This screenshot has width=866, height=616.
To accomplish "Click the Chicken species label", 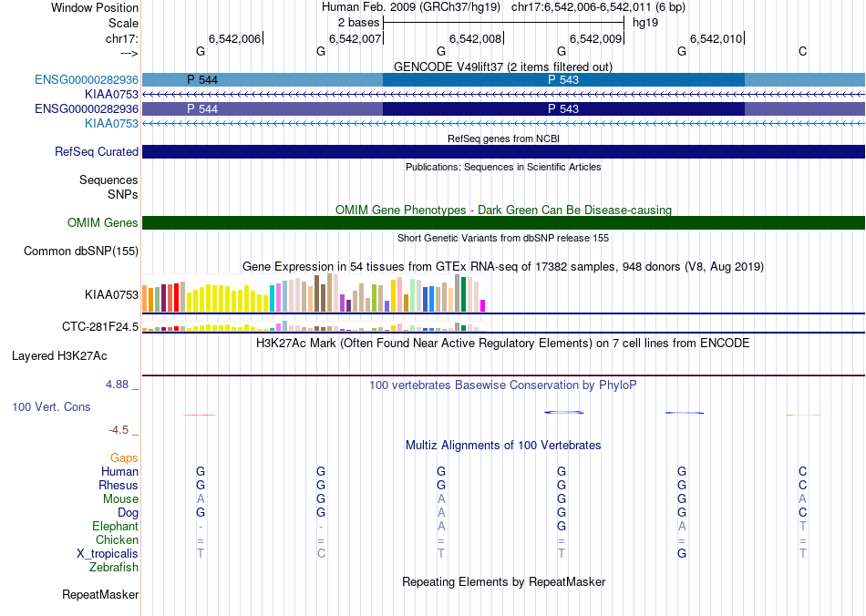I will pos(117,539).
